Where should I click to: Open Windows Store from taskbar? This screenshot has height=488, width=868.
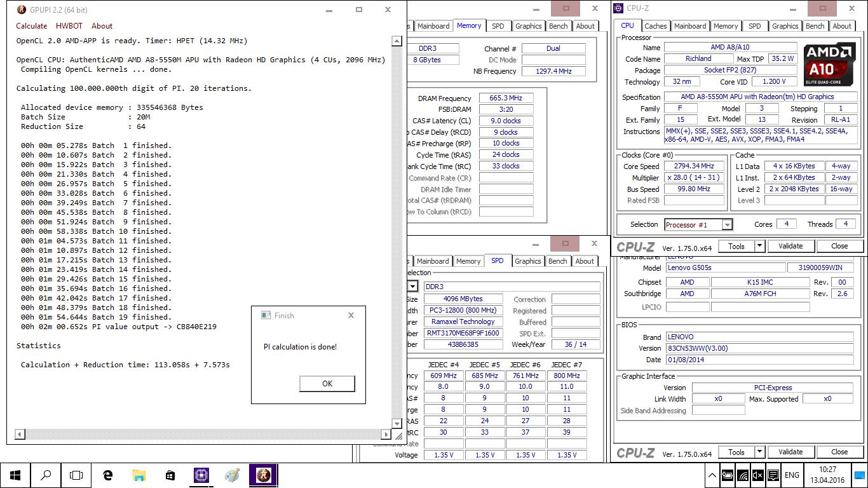(x=170, y=475)
